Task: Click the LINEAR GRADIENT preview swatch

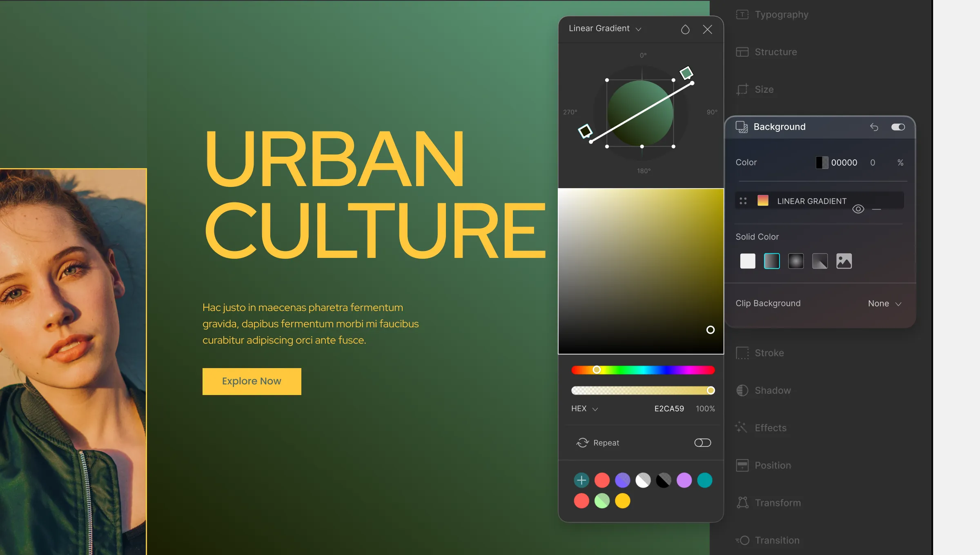Action: coord(763,200)
